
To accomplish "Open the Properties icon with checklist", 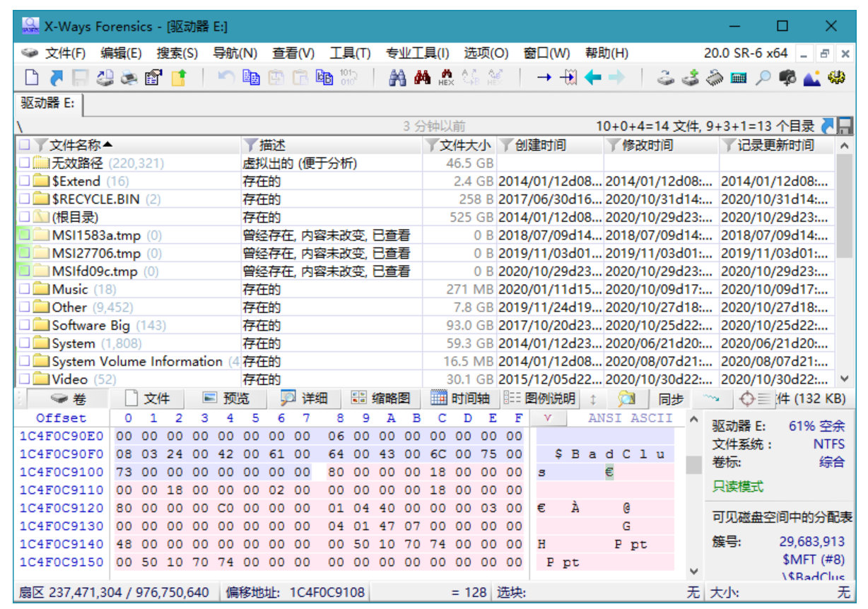I will (153, 78).
